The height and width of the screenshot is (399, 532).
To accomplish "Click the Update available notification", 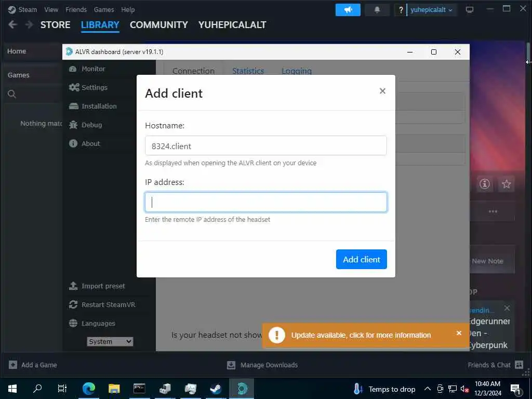I will pos(361,335).
